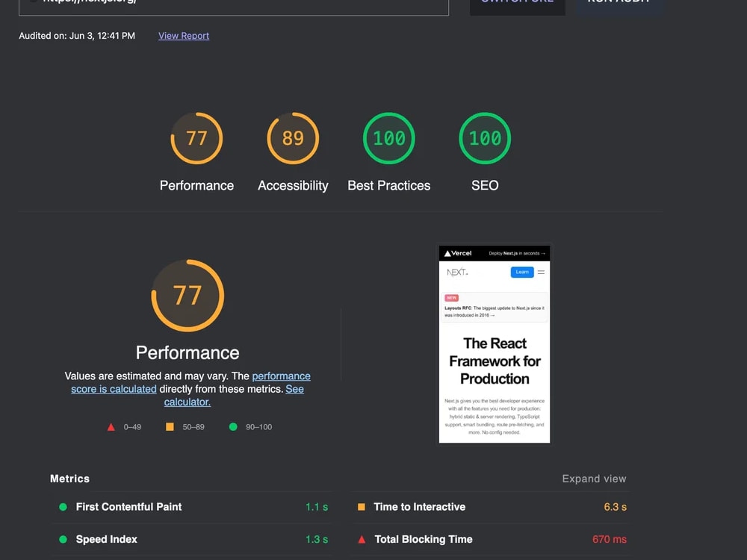The image size is (747, 560).
Task: Click the 6.3 s Time to Interactive value
Action: coord(615,507)
